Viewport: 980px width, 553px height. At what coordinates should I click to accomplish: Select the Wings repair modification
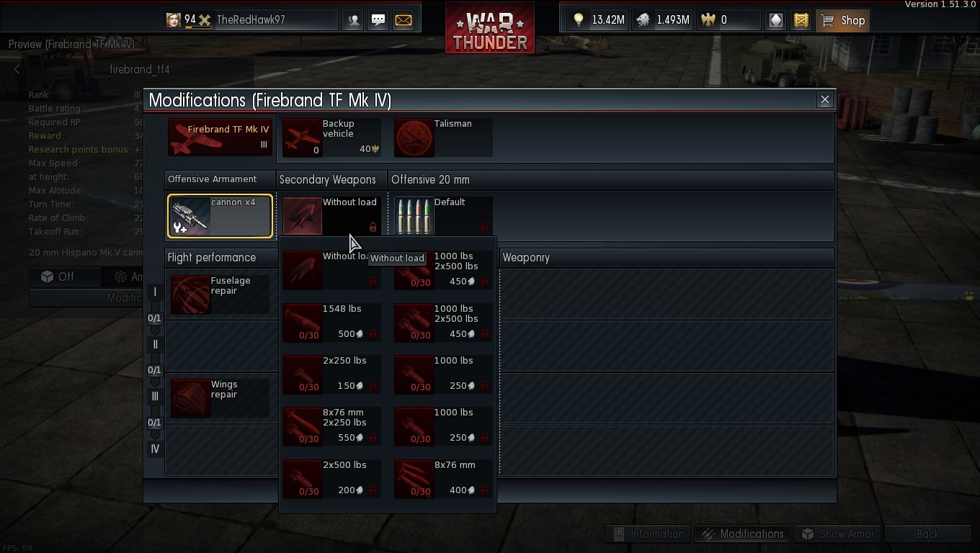[x=220, y=397]
